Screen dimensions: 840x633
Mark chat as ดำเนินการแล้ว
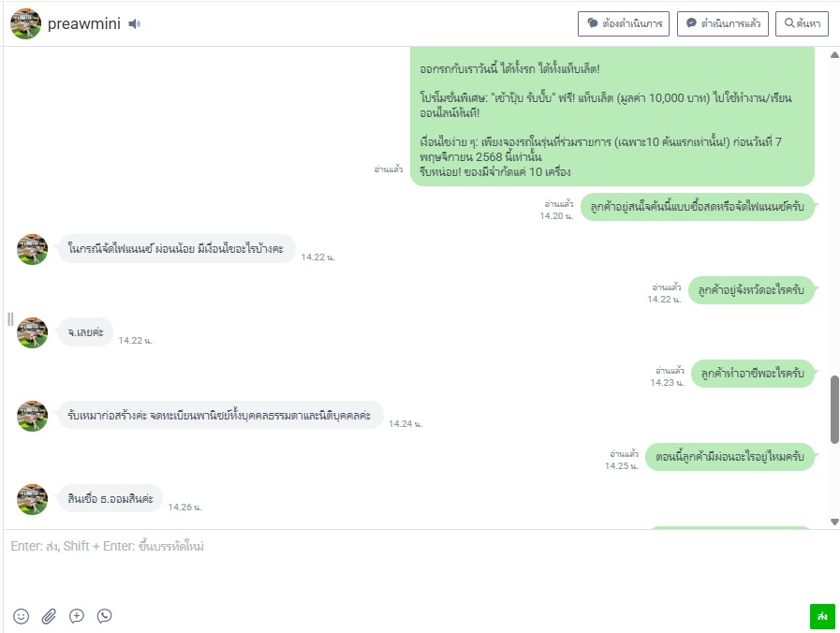click(723, 23)
